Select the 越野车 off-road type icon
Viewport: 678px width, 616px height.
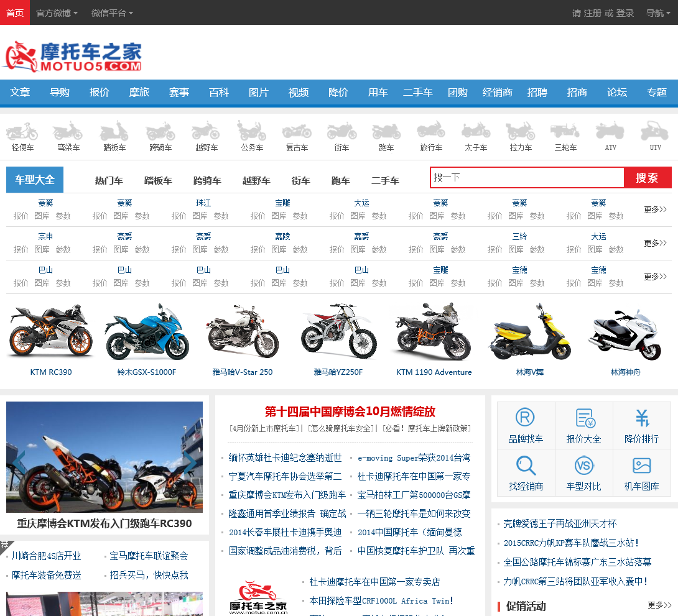207,131
